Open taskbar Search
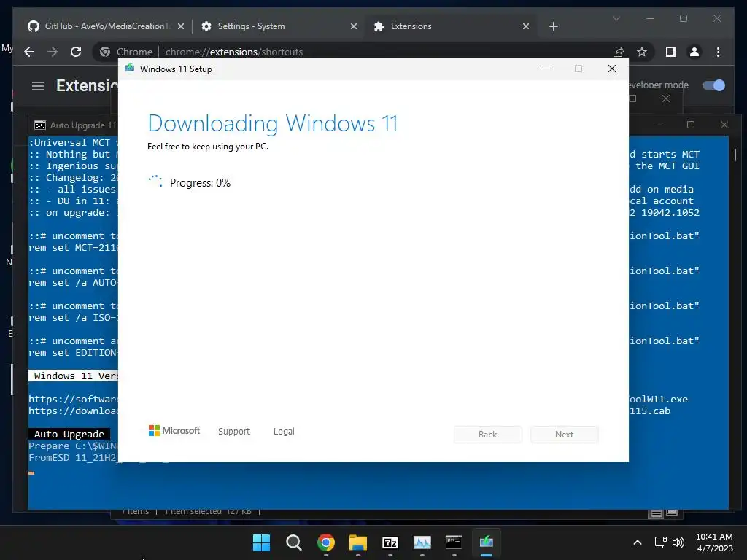Image resolution: width=747 pixels, height=560 pixels. (x=293, y=542)
